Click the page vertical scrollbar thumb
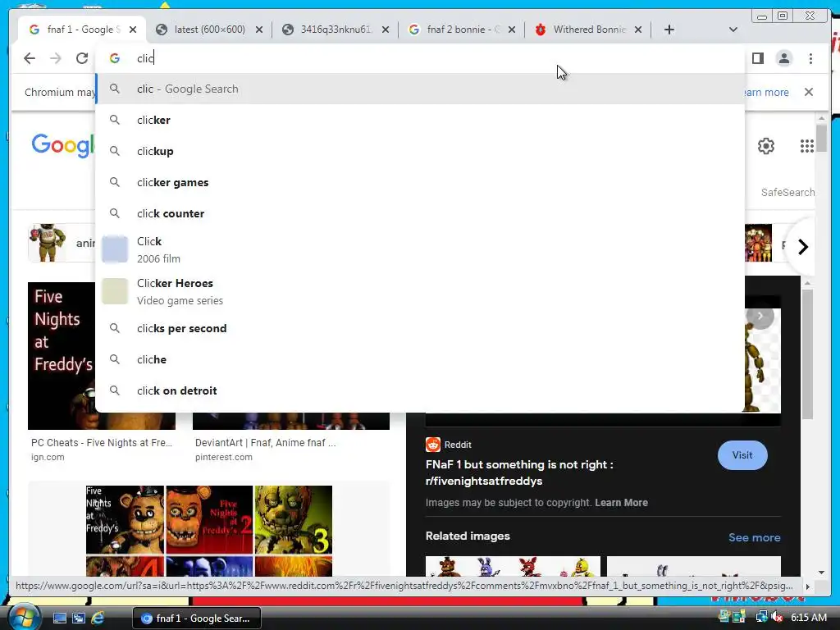This screenshot has height=630, width=840. coord(821,138)
